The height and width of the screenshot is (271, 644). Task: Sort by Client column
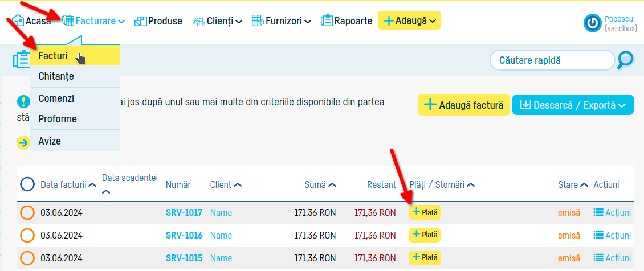(x=226, y=185)
